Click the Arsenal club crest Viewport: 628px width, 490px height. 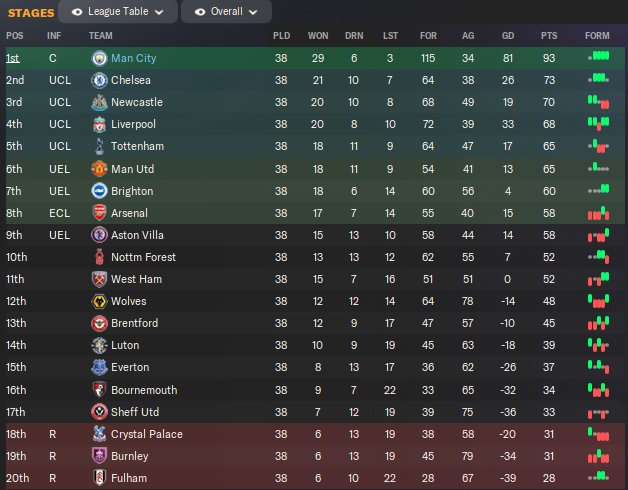tap(99, 213)
